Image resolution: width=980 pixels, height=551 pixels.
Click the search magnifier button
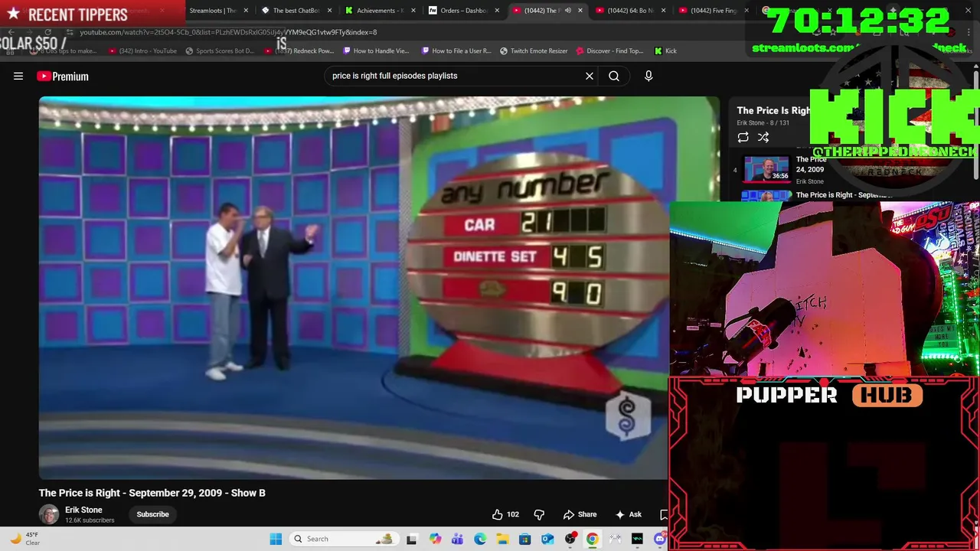pos(614,76)
